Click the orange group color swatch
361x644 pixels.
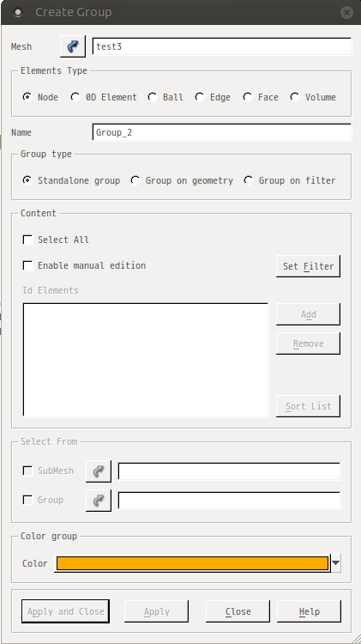point(192,563)
